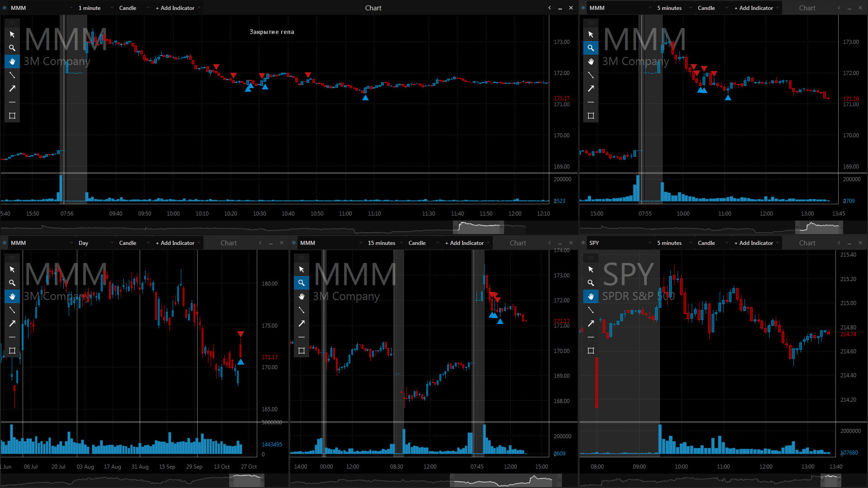Viewport: 868px width, 488px height.
Task: Open MMM symbol dropdown in 1 minute panel
Action: click(x=42, y=8)
